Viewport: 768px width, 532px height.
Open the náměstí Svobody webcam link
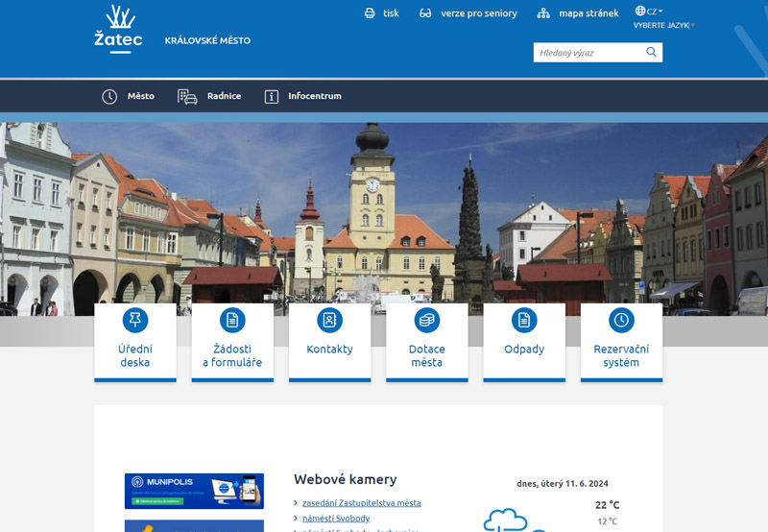[x=336, y=519]
